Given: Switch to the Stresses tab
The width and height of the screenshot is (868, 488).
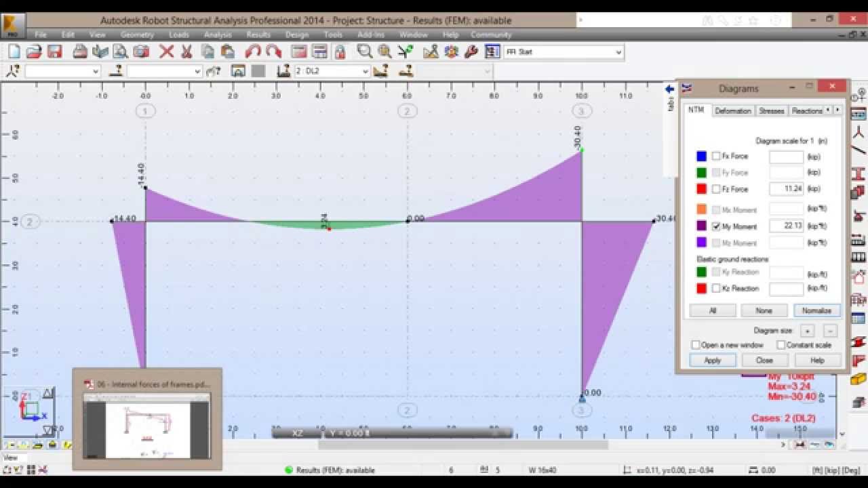Looking at the screenshot, I should (x=771, y=110).
